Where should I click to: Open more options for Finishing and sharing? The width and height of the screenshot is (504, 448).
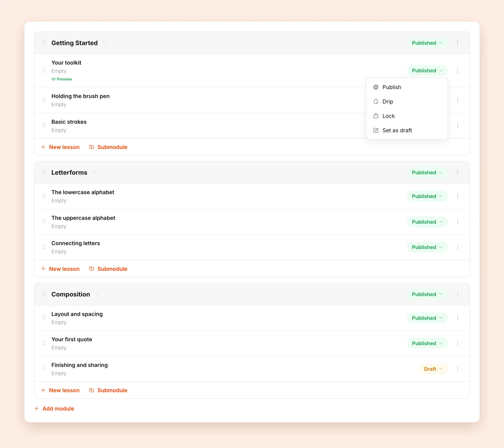[x=458, y=369]
